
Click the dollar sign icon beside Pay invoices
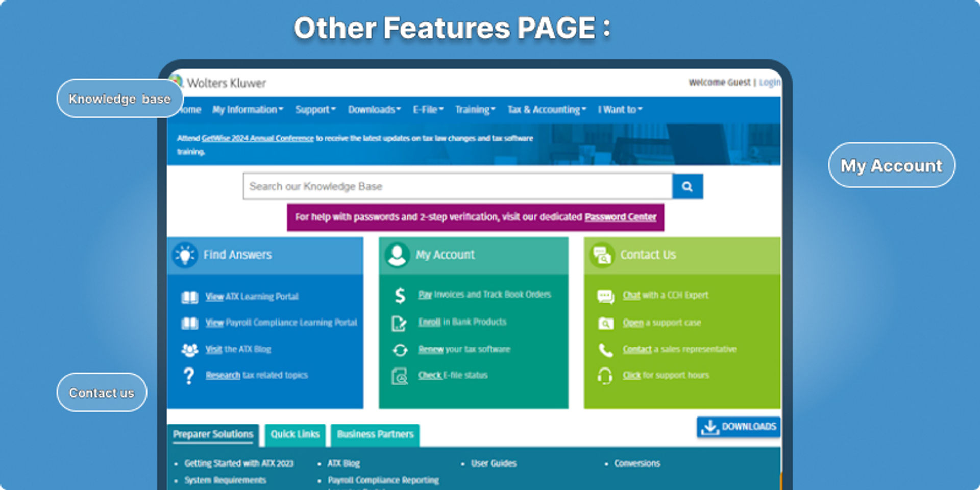click(x=400, y=296)
